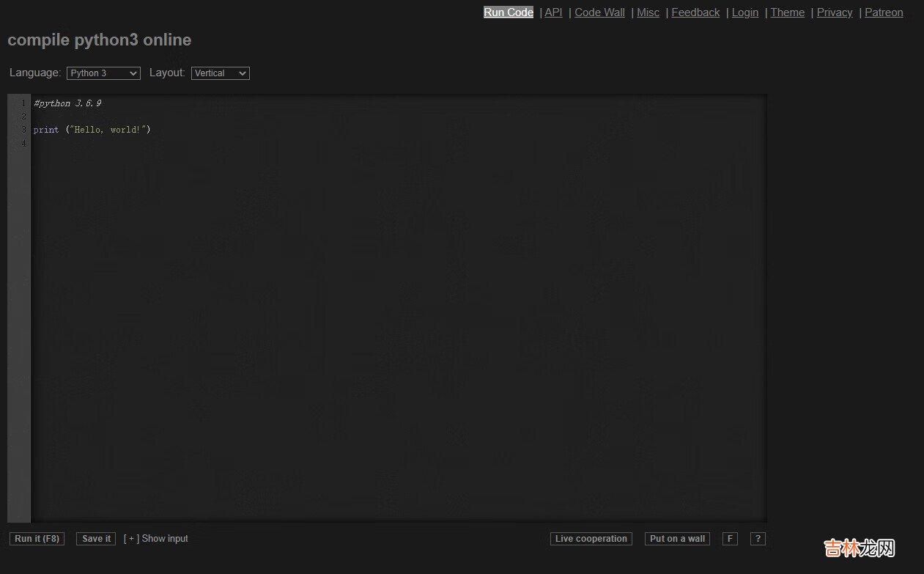The image size is (924, 574).
Task: Open the Misc menu link
Action: (x=648, y=12)
